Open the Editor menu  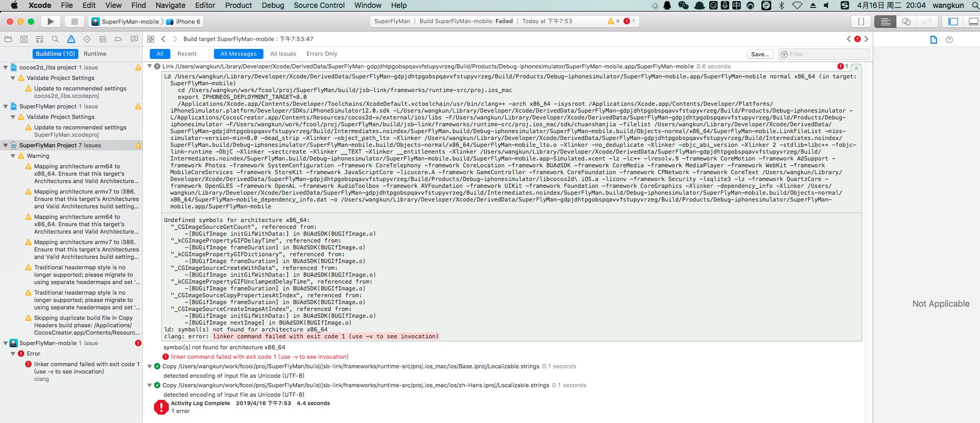[x=205, y=5]
